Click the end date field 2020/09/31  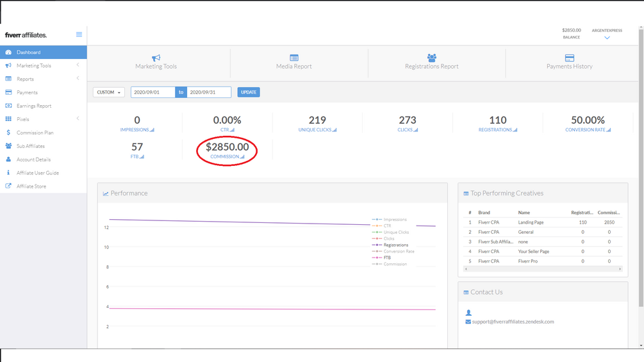point(209,92)
